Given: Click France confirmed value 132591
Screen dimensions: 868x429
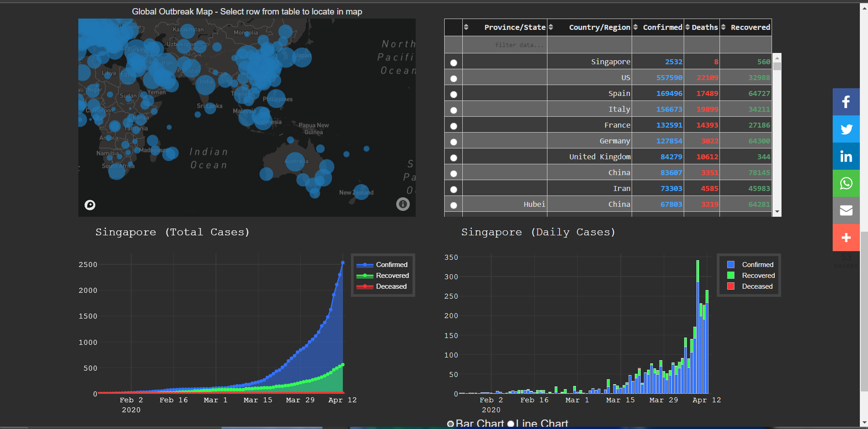Looking at the screenshot, I should (x=669, y=125).
